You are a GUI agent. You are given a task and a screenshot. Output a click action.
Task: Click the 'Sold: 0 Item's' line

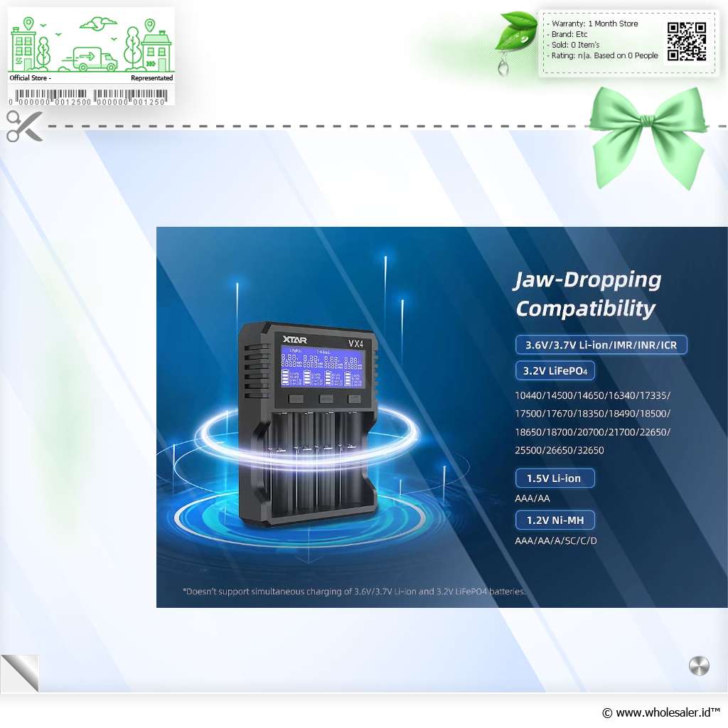(575, 45)
